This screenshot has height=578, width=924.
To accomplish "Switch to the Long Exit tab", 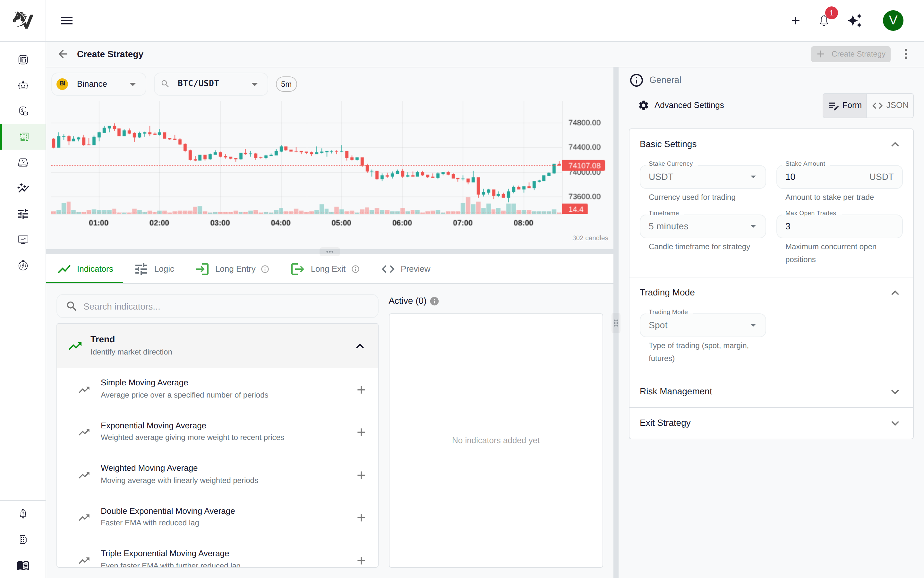I will pyautogui.click(x=325, y=269).
